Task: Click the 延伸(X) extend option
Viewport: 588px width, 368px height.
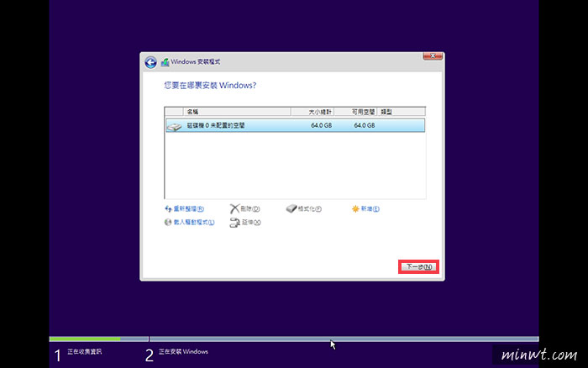Action: pyautogui.click(x=251, y=223)
